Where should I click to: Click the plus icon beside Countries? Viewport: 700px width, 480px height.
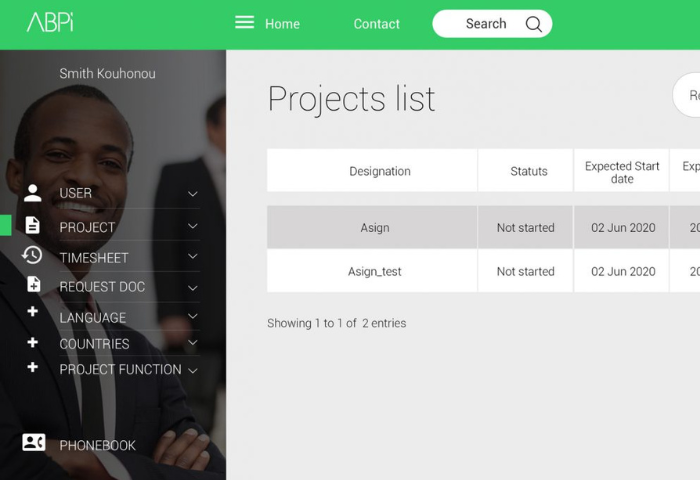click(33, 342)
